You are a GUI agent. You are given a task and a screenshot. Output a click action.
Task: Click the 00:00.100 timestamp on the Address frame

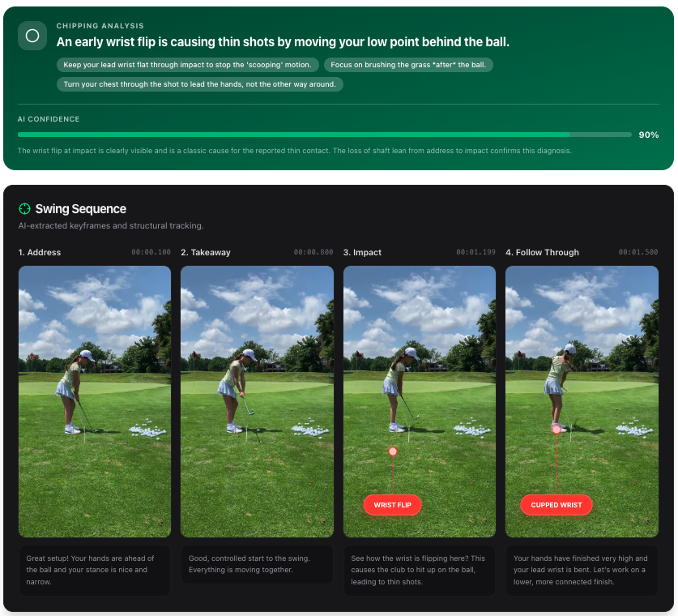point(151,252)
